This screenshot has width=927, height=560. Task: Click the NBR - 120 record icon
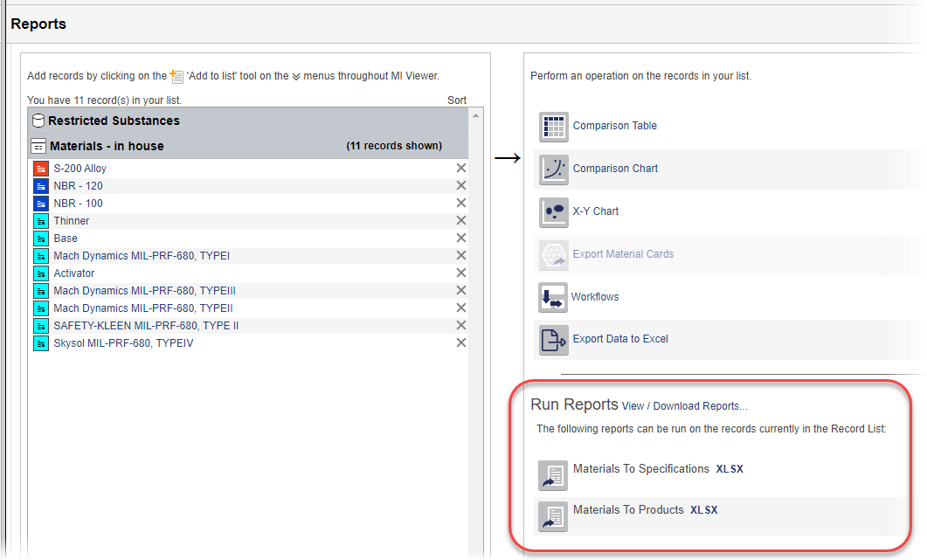pos(41,186)
